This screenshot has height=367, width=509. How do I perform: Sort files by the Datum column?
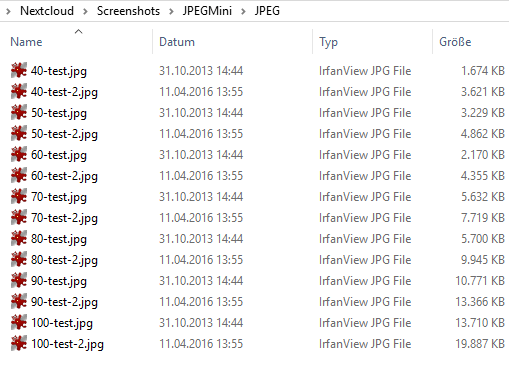177,42
